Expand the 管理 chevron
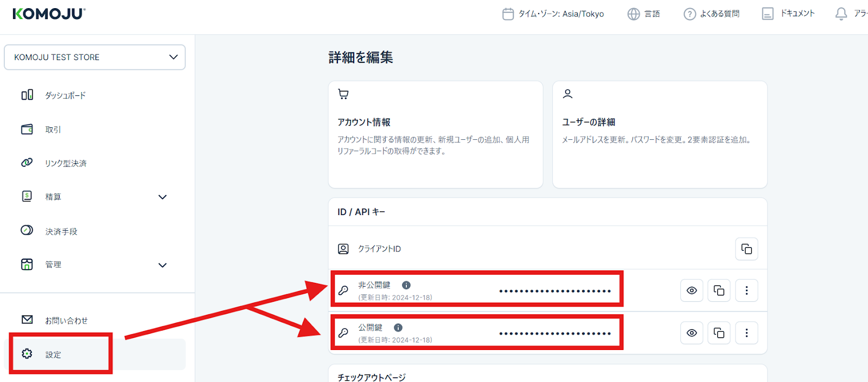Screen dimensions: 868x382 coord(162,265)
